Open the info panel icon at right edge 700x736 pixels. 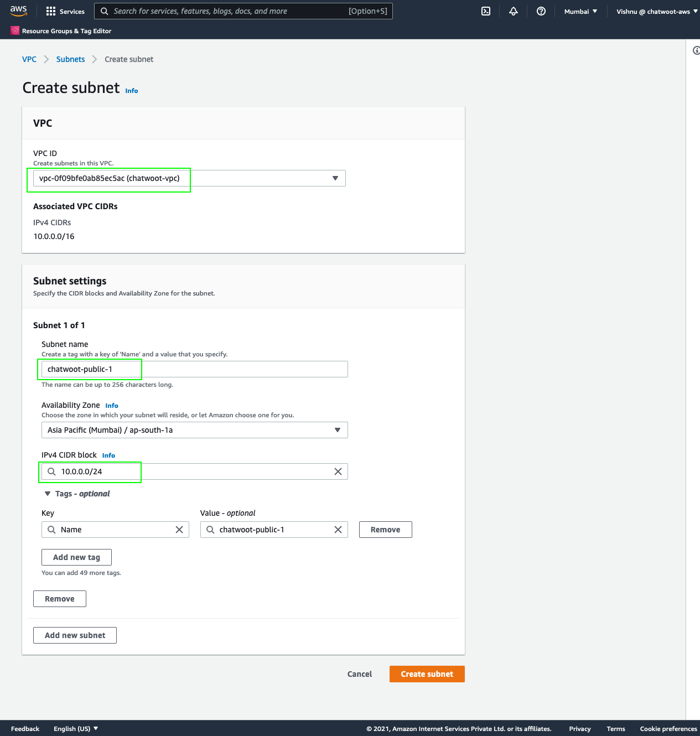pos(696,50)
